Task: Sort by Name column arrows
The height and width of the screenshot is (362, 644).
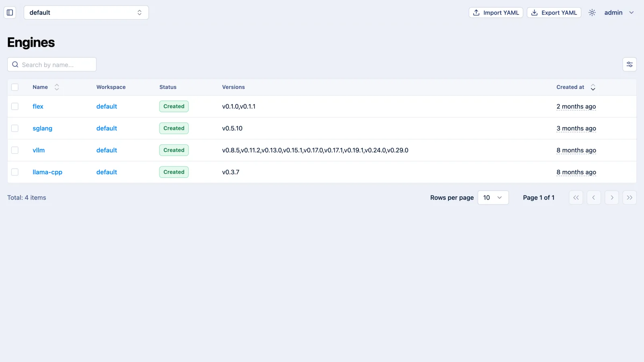Action: click(x=57, y=87)
